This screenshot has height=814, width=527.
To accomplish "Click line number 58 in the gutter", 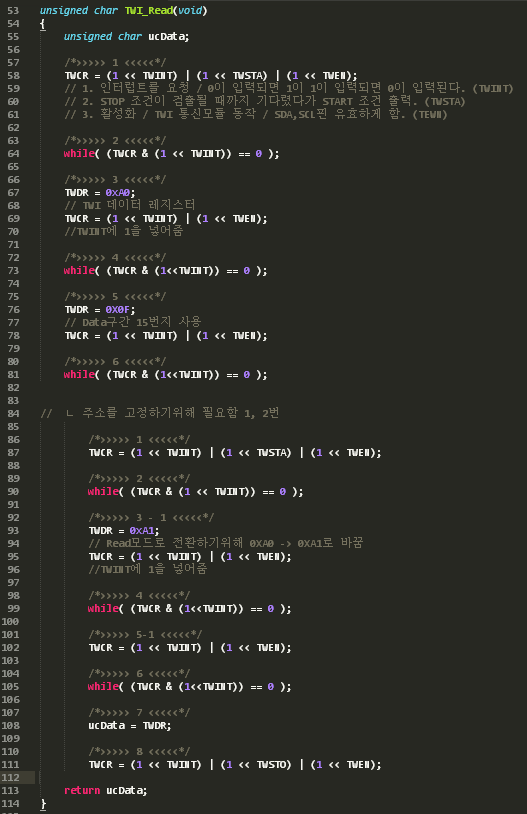I will [x=13, y=76].
